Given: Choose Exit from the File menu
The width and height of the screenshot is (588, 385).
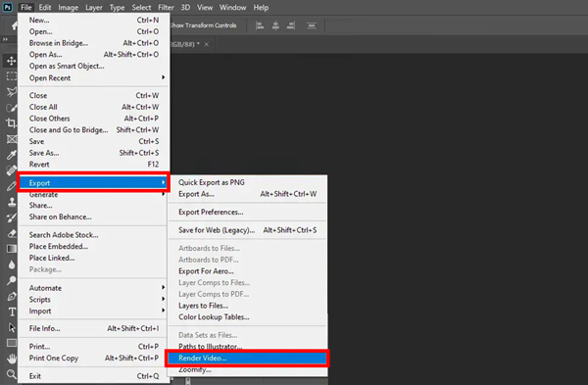Looking at the screenshot, I should pyautogui.click(x=94, y=375).
